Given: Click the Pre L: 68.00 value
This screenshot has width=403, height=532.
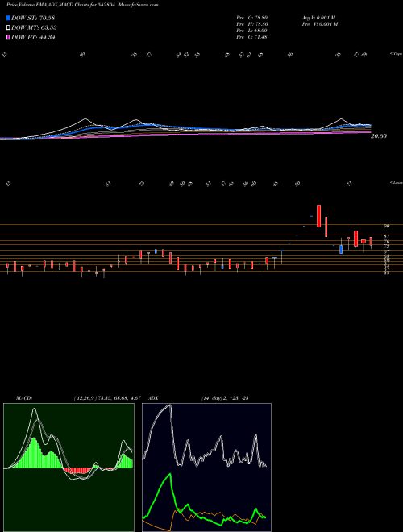Looking at the screenshot, I should point(252,31).
